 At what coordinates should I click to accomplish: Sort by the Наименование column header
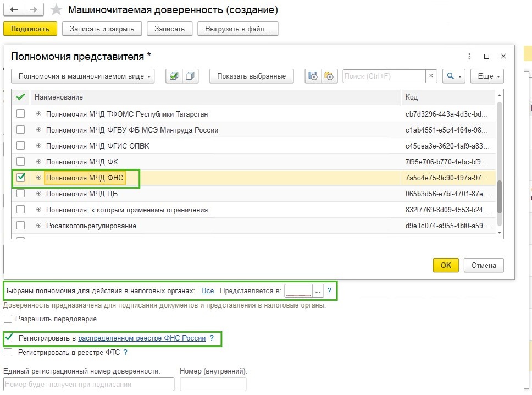point(215,97)
